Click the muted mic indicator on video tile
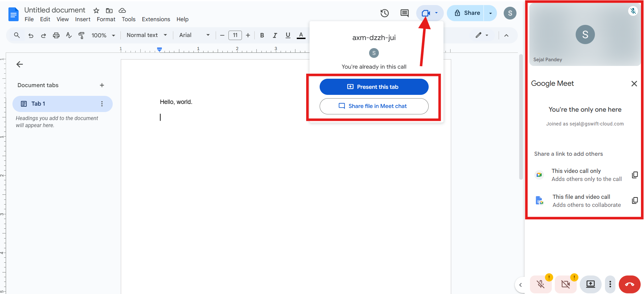Image resolution: width=644 pixels, height=294 pixels. tap(633, 11)
